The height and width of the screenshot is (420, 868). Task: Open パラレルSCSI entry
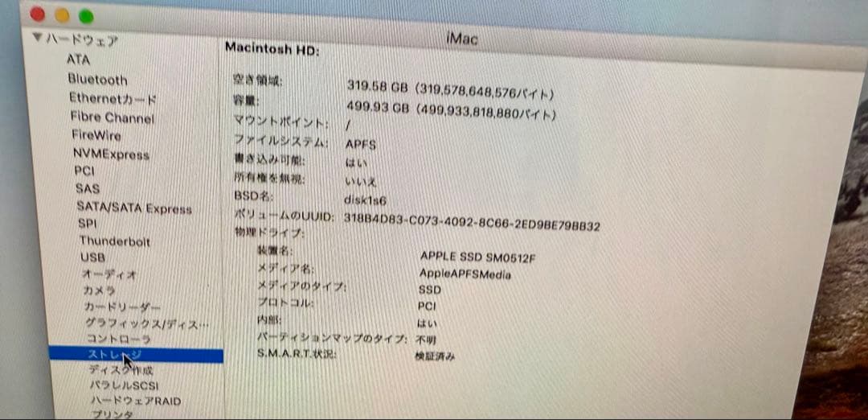124,385
